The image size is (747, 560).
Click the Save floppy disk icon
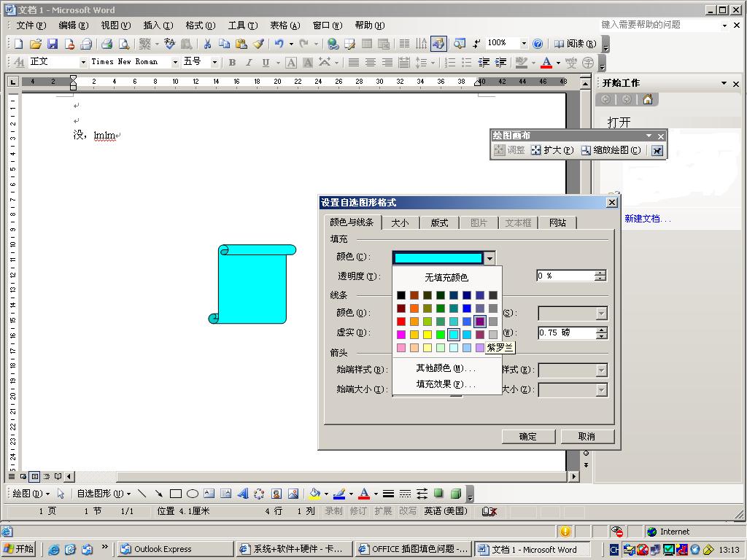[52, 44]
